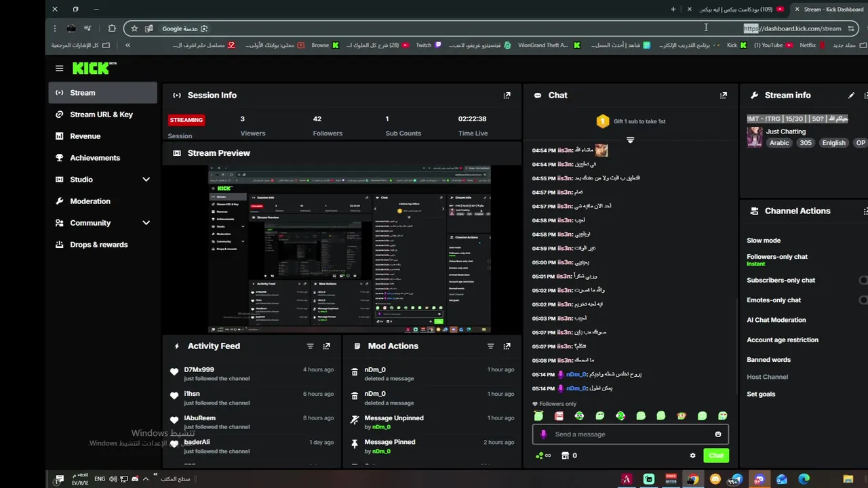Toggle Emotes-only chat switch
This screenshot has height=488, width=868.
click(863, 300)
